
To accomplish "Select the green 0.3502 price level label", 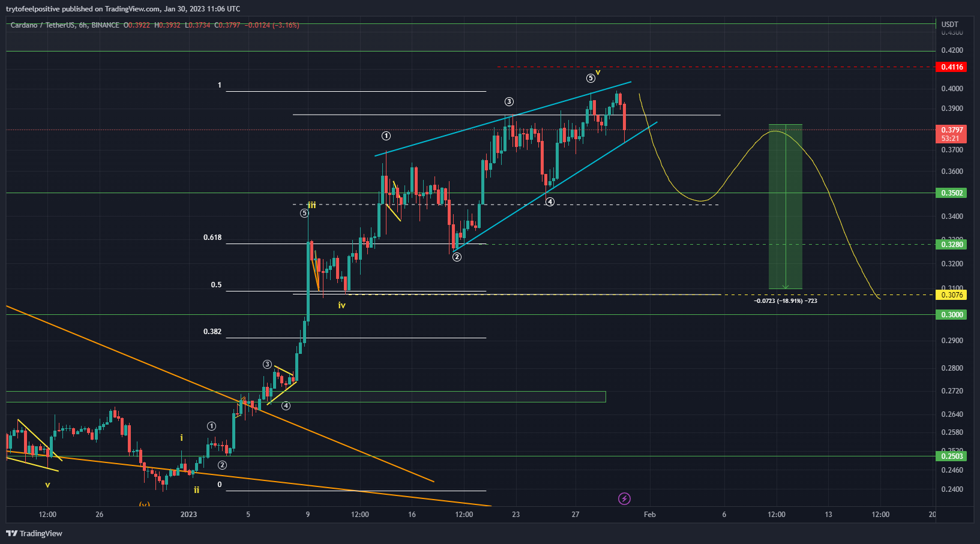I will pyautogui.click(x=952, y=193).
